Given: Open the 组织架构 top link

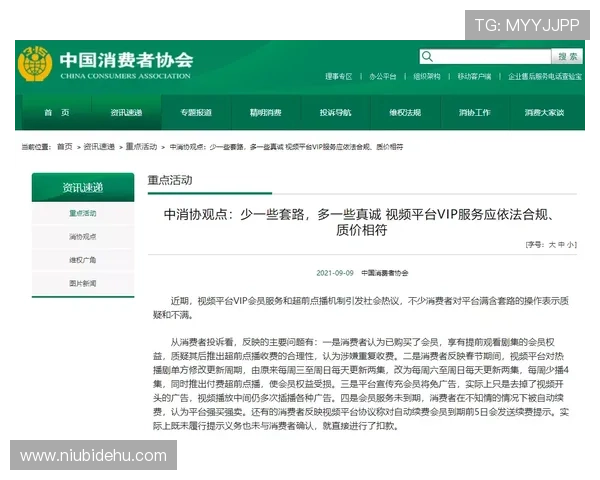Looking at the screenshot, I should pyautogui.click(x=427, y=77).
